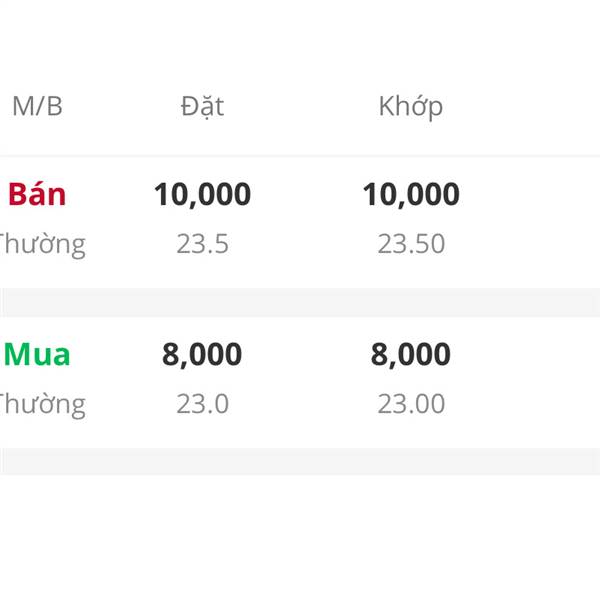Click the Đặt quantity 10,000 in Bán row
The width and height of the screenshot is (600, 600).
point(202,194)
